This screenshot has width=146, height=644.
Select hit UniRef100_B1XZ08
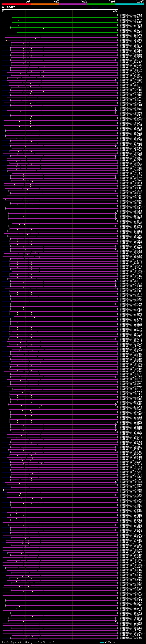[131, 35]
